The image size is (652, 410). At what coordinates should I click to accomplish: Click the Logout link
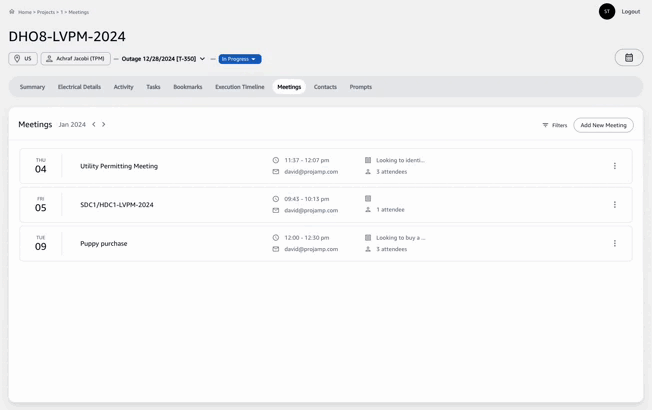pyautogui.click(x=630, y=12)
